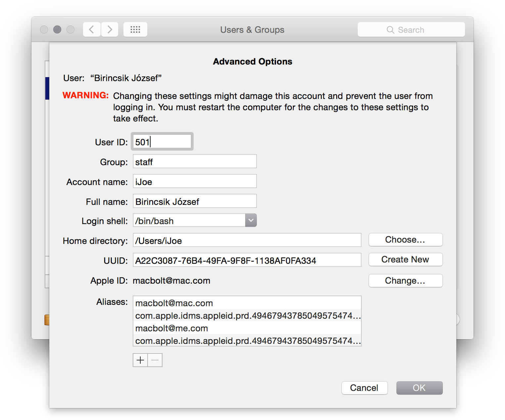
Task: Click the Choose… button for home directory
Action: coord(405,240)
